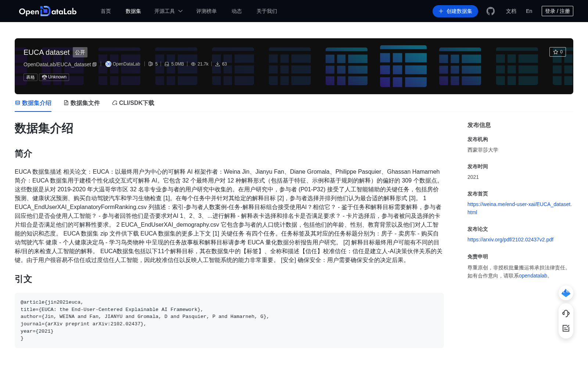
Task: Click the 创建数据集 button
Action: pos(455,11)
